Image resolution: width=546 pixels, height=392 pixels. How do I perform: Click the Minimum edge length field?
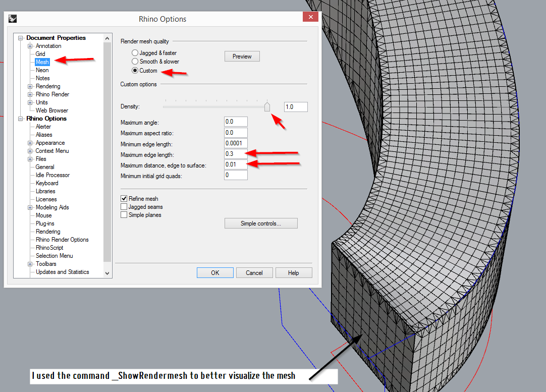pos(236,143)
